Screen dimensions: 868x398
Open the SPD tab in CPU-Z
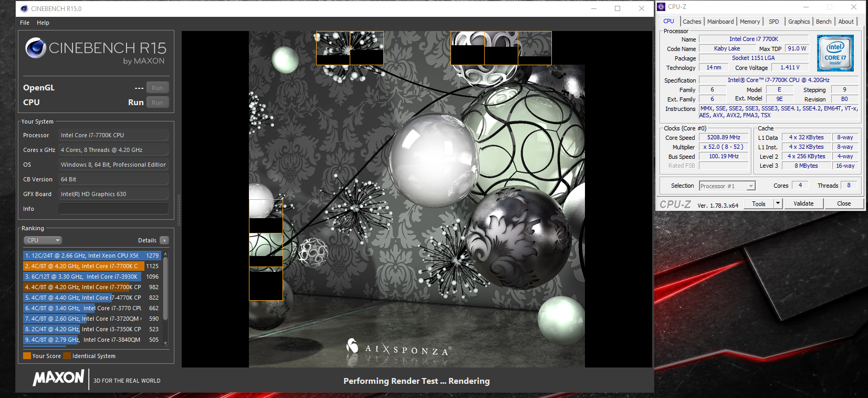[774, 22]
